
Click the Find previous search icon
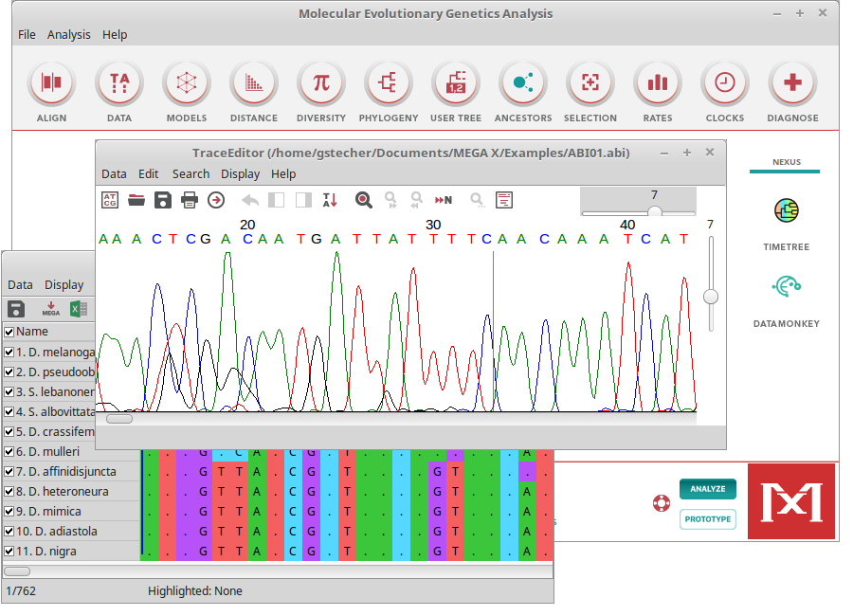point(417,200)
